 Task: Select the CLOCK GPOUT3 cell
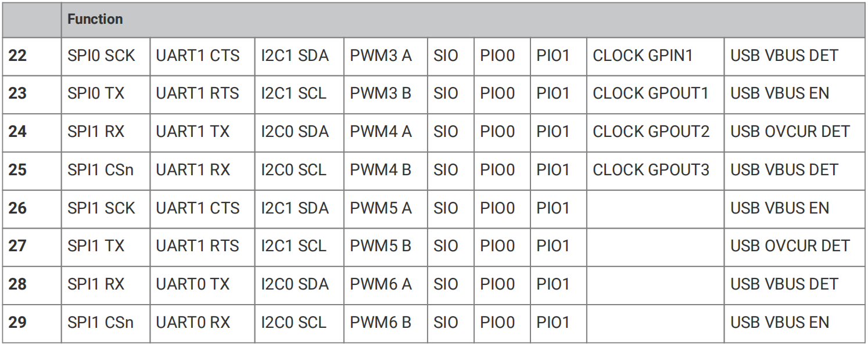click(x=655, y=171)
